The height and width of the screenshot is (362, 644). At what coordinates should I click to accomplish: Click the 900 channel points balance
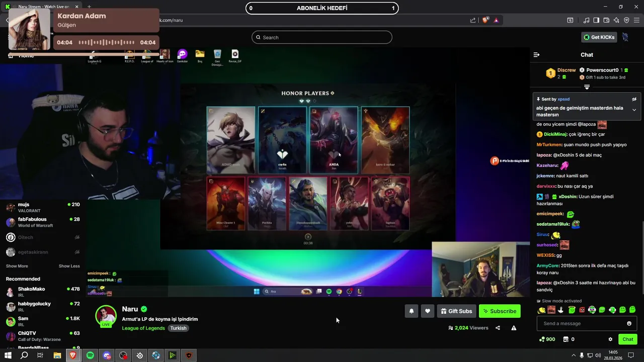click(547, 339)
